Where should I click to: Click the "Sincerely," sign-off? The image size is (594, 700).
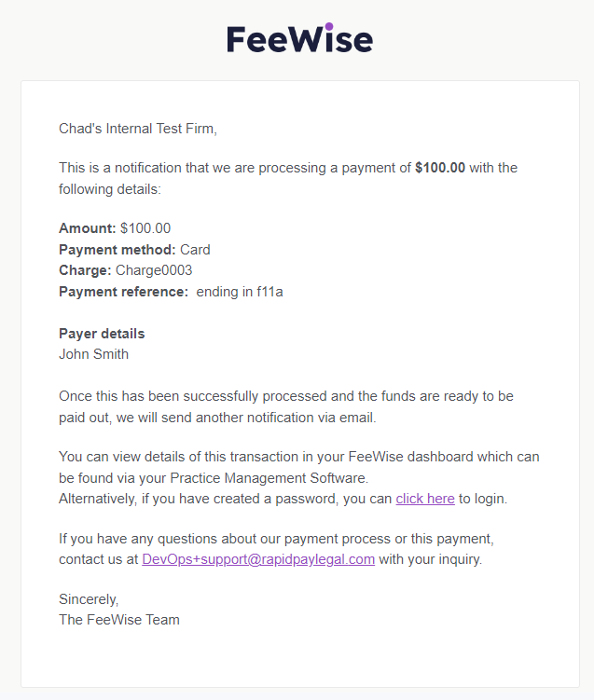(x=89, y=599)
